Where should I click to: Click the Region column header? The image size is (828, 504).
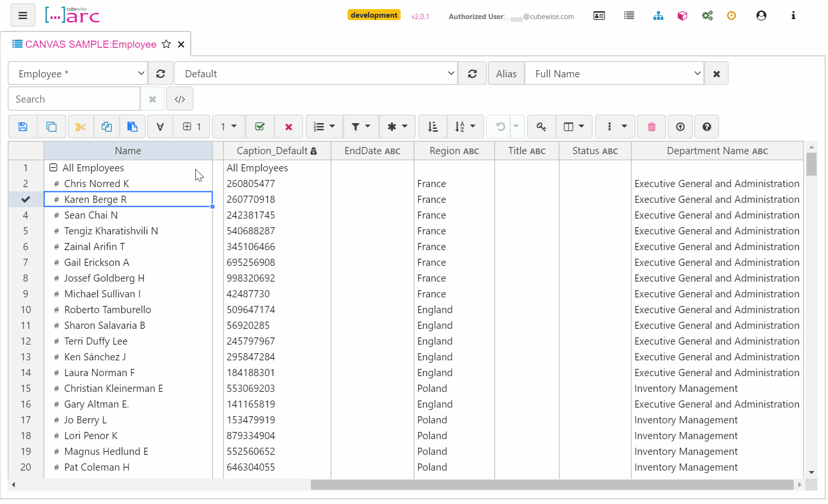[x=454, y=151]
